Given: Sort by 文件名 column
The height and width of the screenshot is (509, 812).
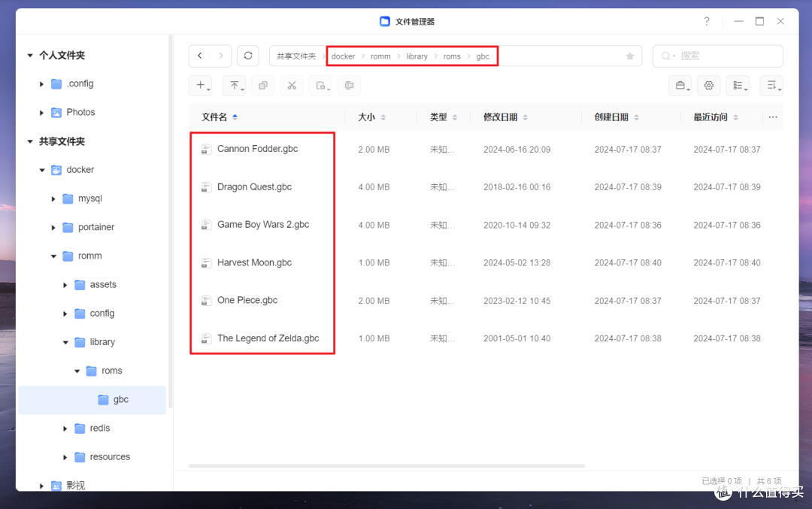Looking at the screenshot, I should 220,117.
